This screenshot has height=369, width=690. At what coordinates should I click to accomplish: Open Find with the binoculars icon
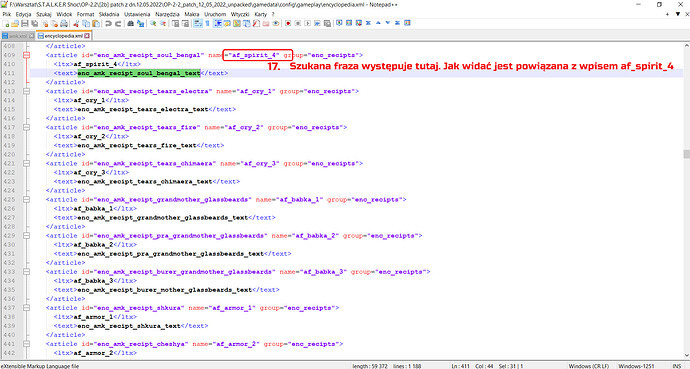pos(130,23)
